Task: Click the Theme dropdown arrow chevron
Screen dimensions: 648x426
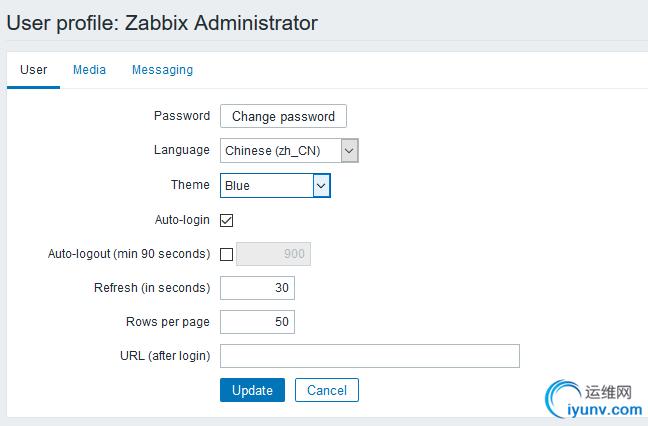Action: click(322, 186)
